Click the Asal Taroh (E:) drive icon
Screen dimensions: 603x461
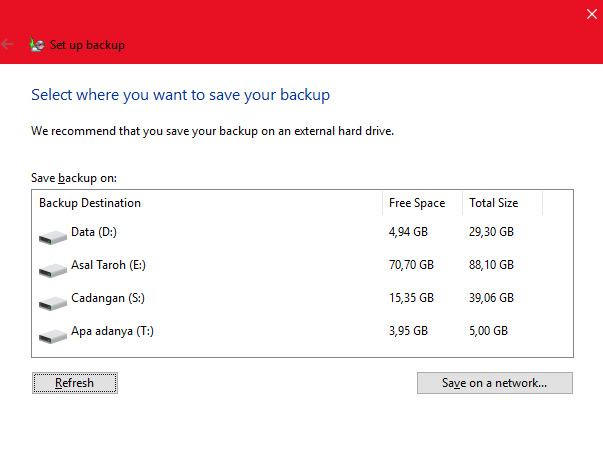(x=53, y=270)
